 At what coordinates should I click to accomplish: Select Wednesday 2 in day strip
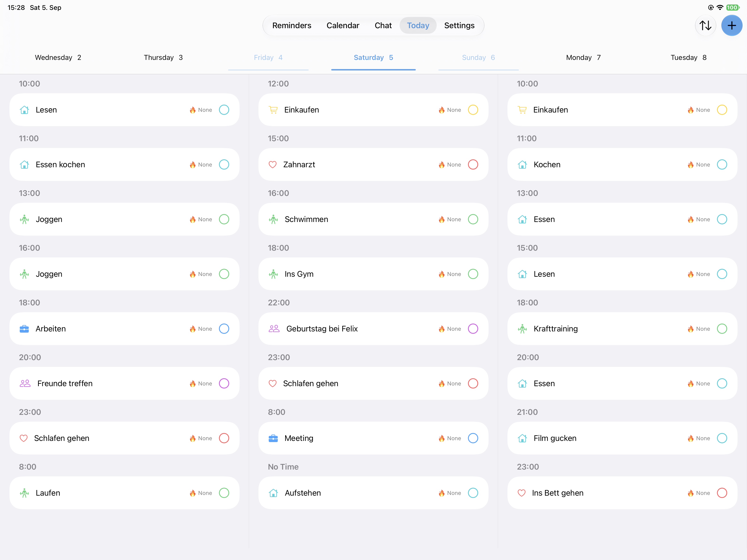point(58,57)
